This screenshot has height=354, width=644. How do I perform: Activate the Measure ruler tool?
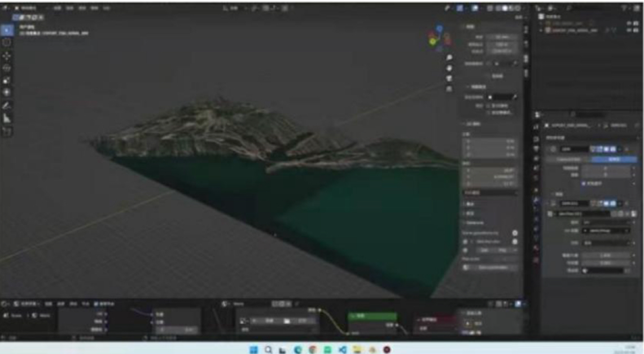pyautogui.click(x=7, y=118)
